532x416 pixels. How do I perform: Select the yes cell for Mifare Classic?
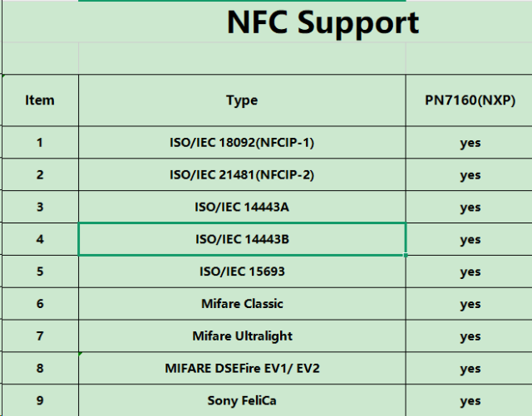(470, 304)
